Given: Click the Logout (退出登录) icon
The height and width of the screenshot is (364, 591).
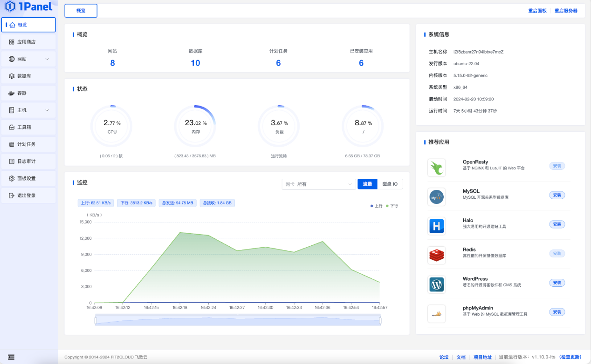Looking at the screenshot, I should click(12, 195).
